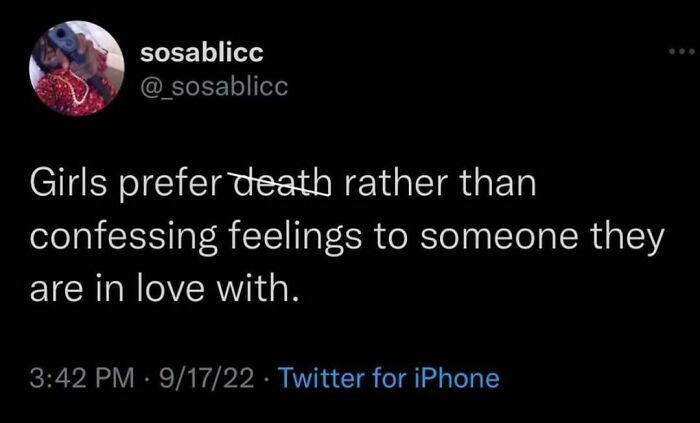Click the sosablicc profile avatar
This screenshot has width=700, height=423.
tap(76, 67)
